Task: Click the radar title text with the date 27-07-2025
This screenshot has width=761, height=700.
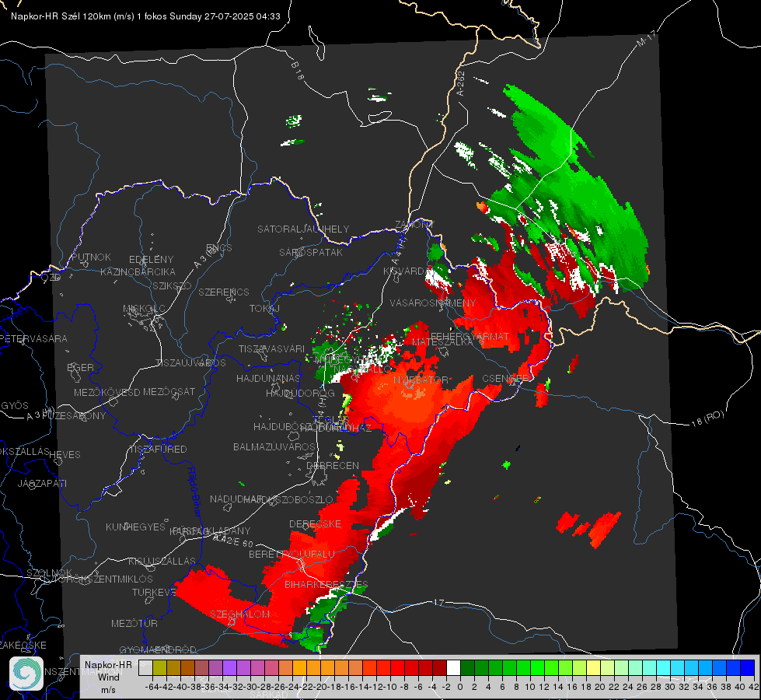Action: tap(145, 16)
